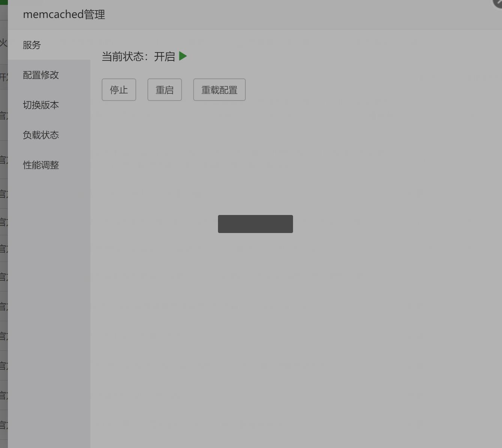Select 负载状态 in sidebar
Viewport: 502px width, 448px height.
tap(49, 135)
